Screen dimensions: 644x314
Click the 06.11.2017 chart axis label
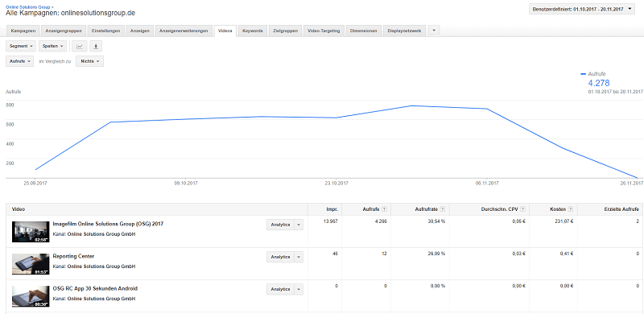coord(487,184)
